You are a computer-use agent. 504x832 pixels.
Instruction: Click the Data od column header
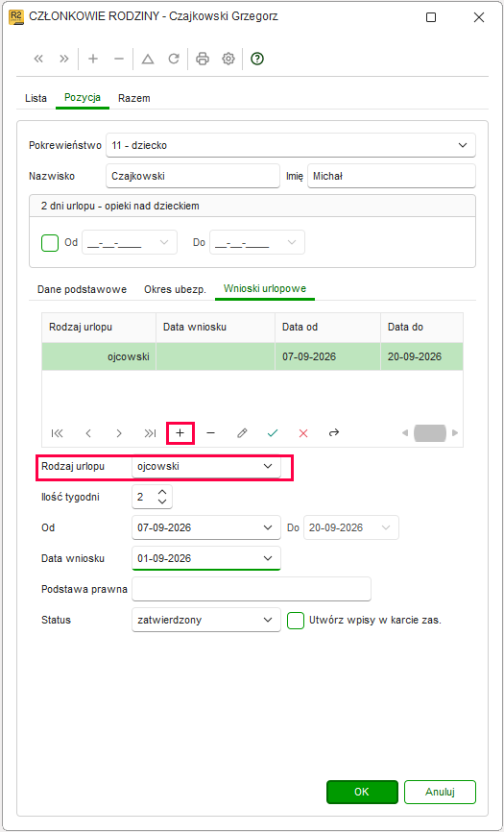pyautogui.click(x=328, y=328)
